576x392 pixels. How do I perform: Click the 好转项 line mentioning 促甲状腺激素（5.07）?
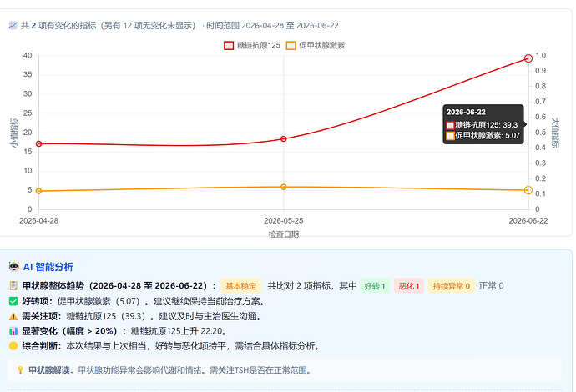137,301
